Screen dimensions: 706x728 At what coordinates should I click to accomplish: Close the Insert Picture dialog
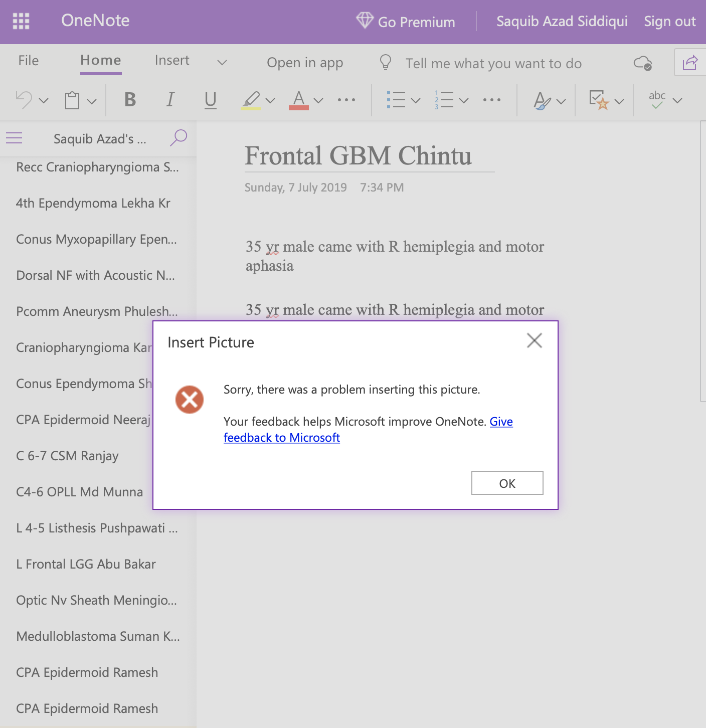point(535,340)
